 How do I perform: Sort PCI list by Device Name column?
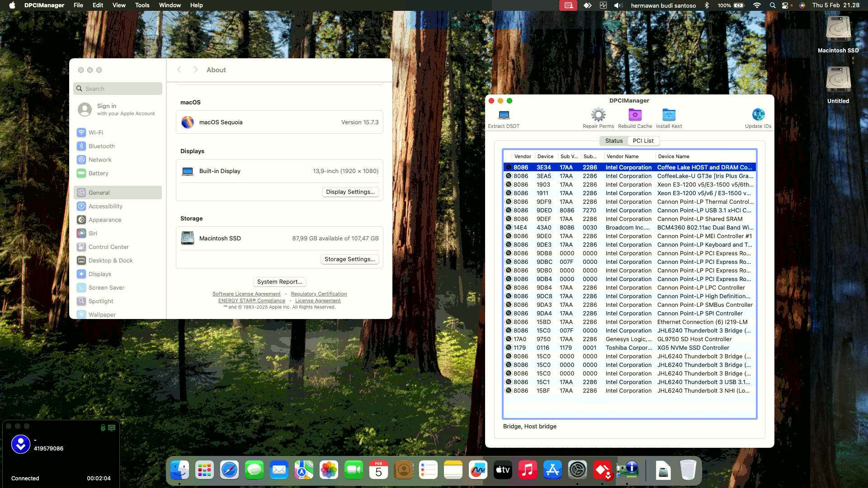[x=706, y=156]
